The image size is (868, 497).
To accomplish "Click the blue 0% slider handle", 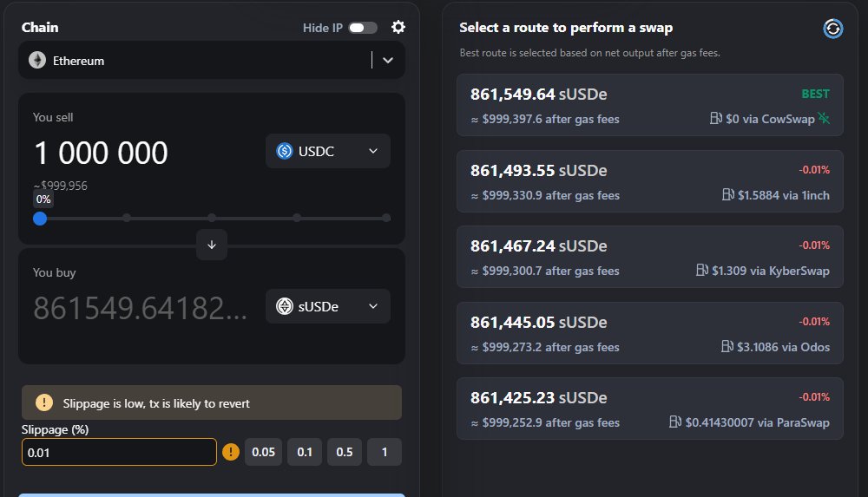I will pyautogui.click(x=40, y=219).
